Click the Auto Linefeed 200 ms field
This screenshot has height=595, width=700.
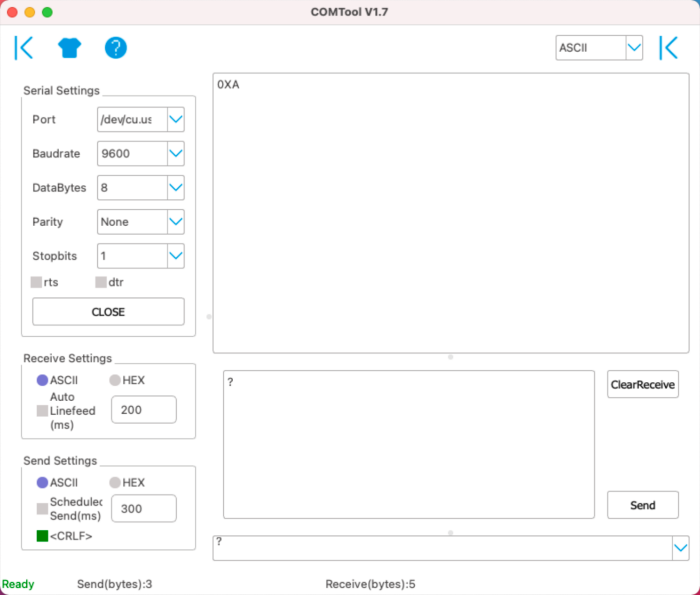[143, 409]
